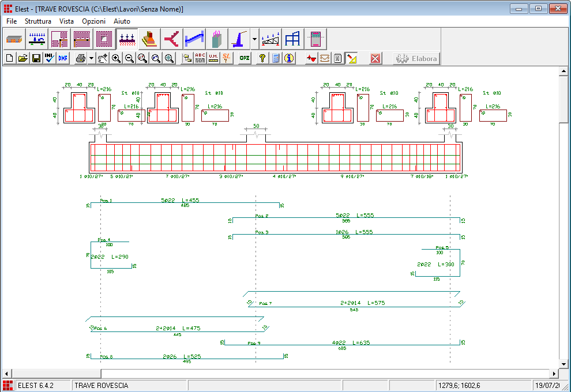This screenshot has width=571, height=392.
Task: Expand the print dropdown arrow
Action: click(x=91, y=58)
